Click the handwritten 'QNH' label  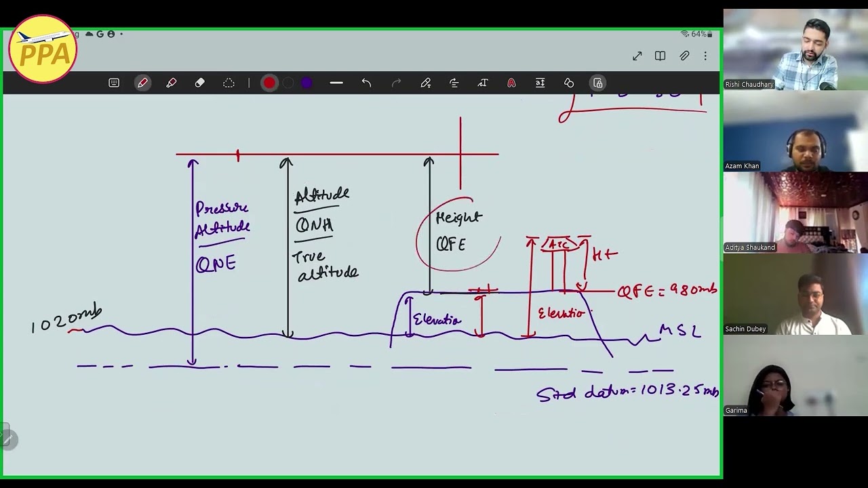(x=314, y=225)
